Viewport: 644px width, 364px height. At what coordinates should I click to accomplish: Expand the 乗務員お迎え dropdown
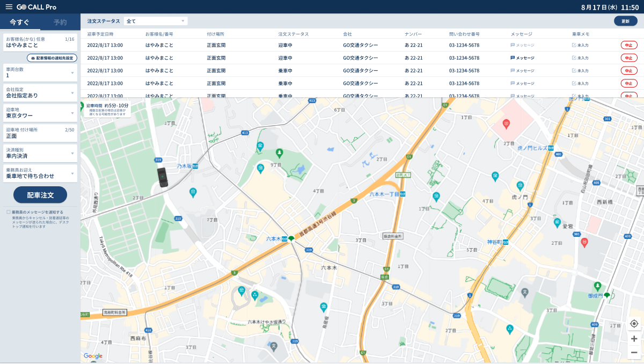coord(40,174)
